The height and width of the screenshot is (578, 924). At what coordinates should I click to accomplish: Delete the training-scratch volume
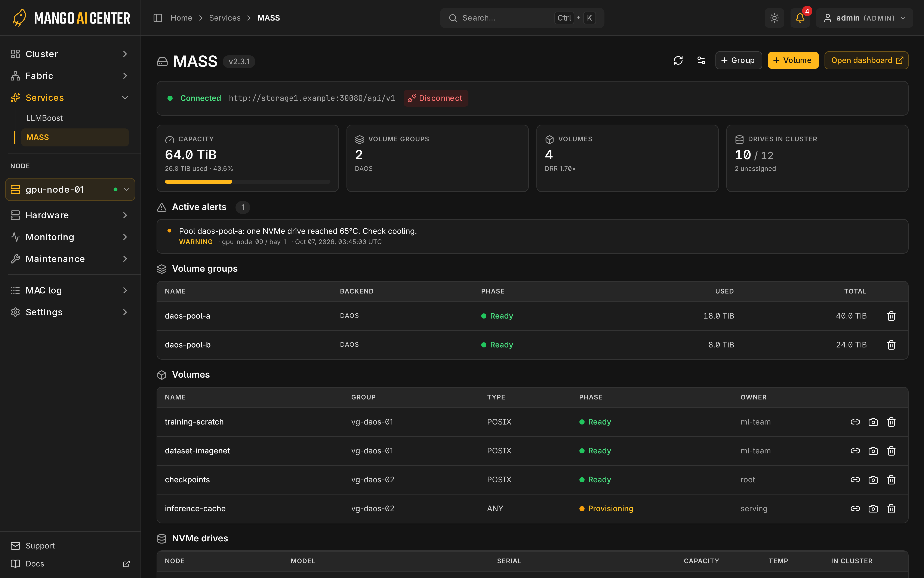pos(891,422)
